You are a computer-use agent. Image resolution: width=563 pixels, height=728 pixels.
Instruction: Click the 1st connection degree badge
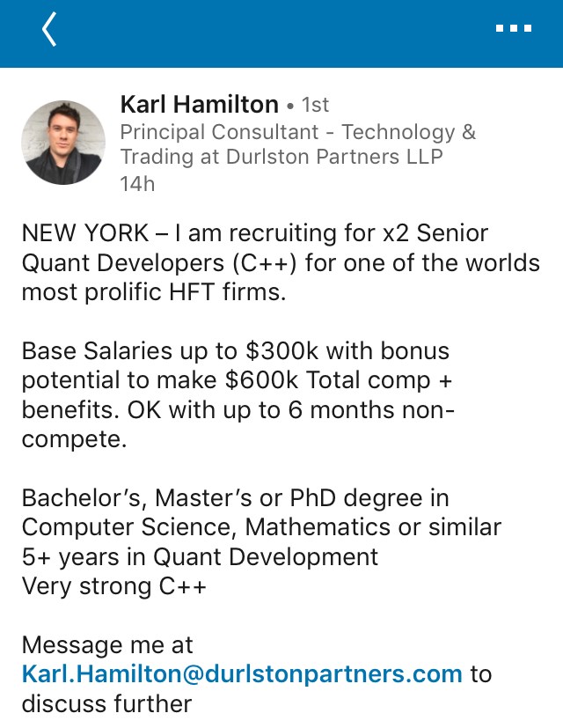tap(315, 106)
